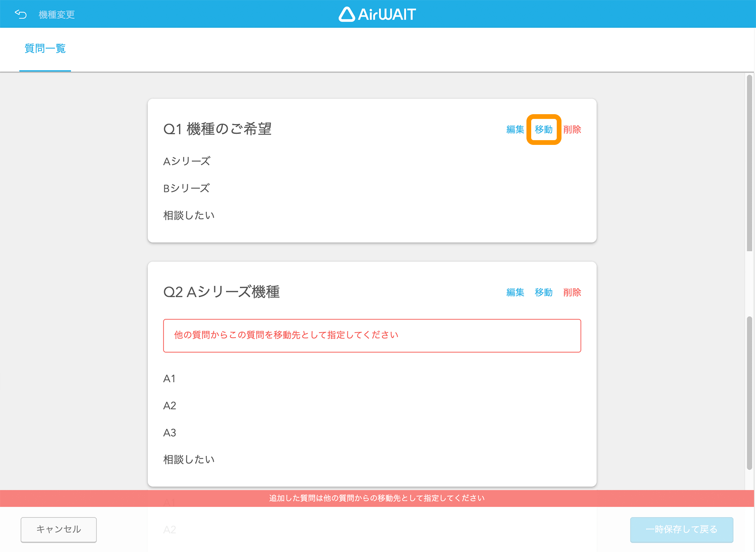Image resolution: width=756 pixels, height=552 pixels.
Task: Select the Aシリーズ option
Action: [x=187, y=161]
